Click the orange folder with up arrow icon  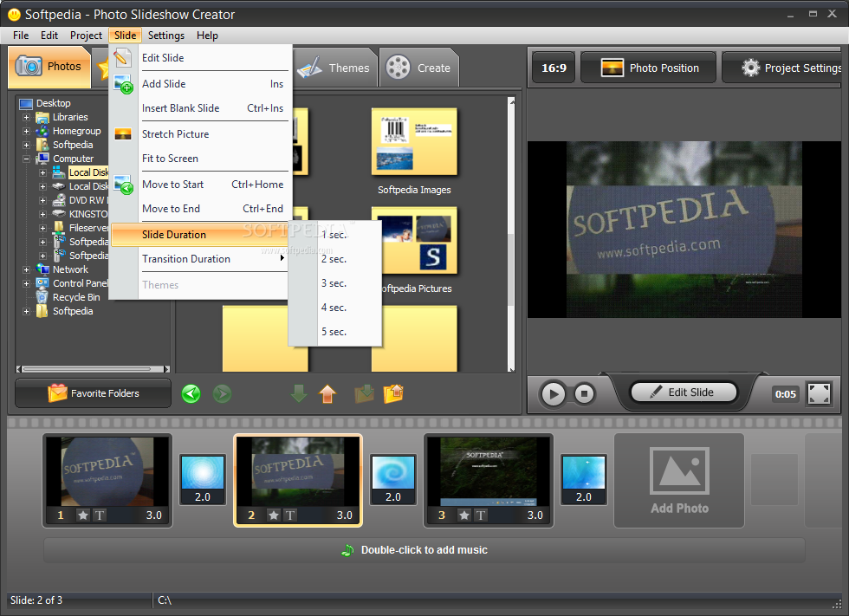(393, 393)
